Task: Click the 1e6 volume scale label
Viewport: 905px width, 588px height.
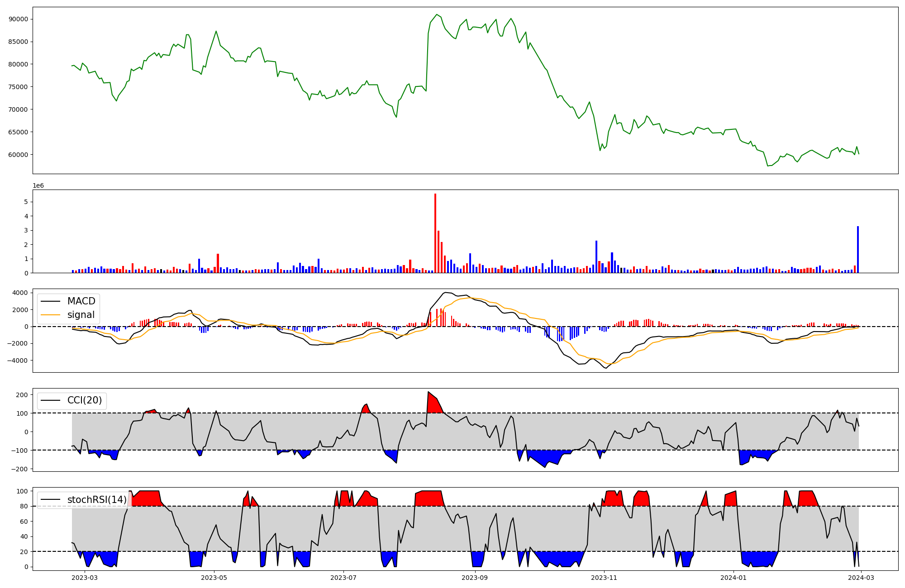Action: tap(38, 186)
